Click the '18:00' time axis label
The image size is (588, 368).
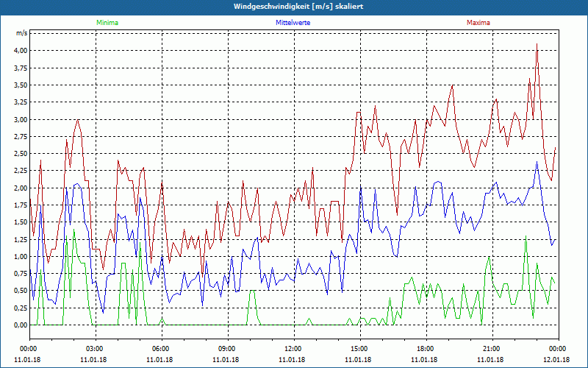click(x=424, y=349)
